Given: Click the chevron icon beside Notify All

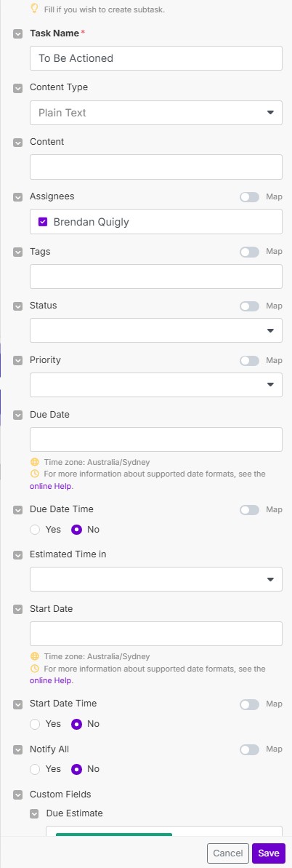Looking at the screenshot, I should coord(17,750).
